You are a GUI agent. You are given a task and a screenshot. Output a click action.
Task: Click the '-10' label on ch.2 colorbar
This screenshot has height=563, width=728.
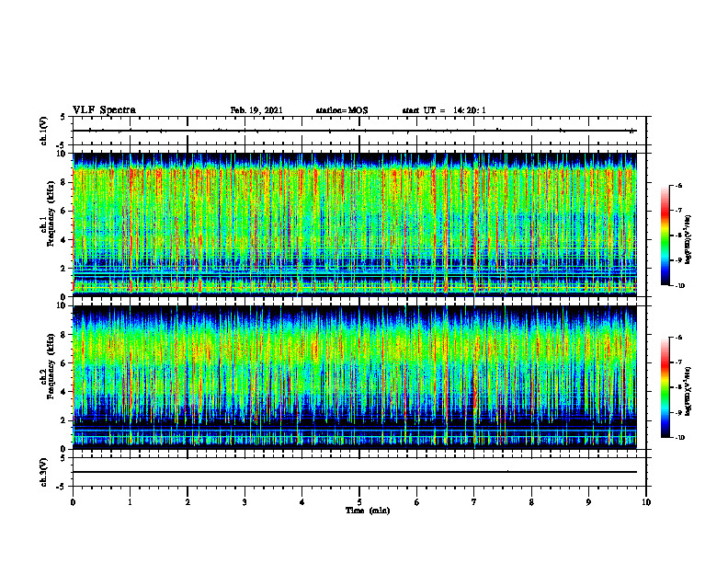tap(678, 438)
